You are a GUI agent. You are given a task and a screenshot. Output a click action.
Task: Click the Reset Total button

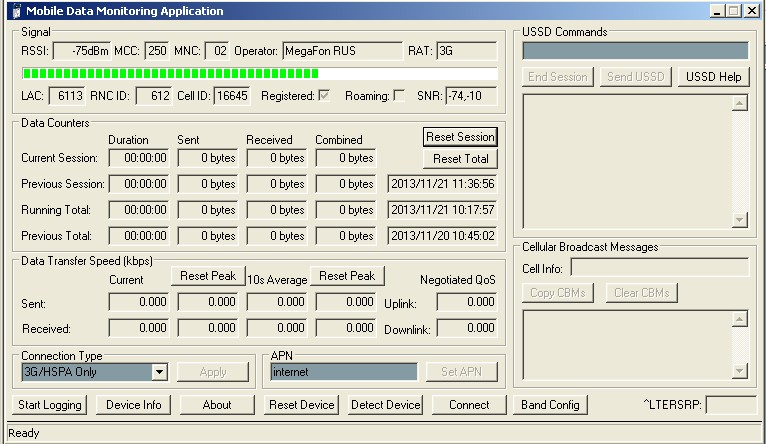click(x=460, y=159)
